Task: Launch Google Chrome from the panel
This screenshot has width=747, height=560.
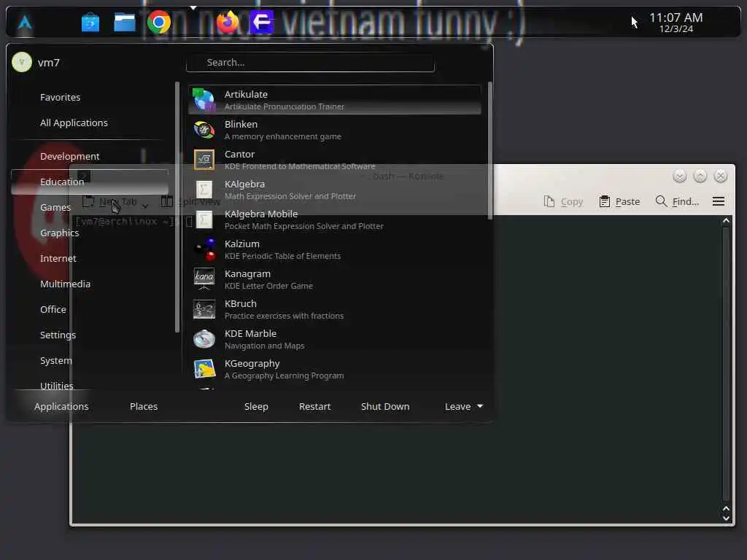Action: click(x=158, y=23)
